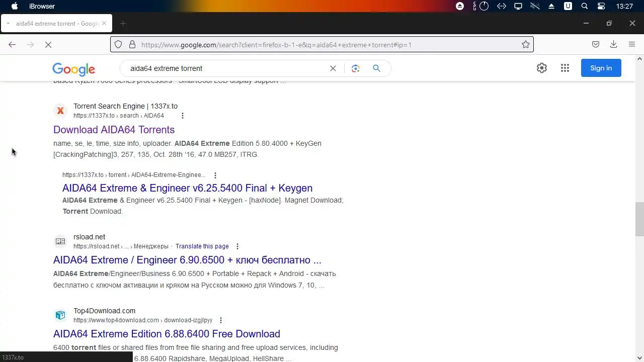Open options for rsload.net result
The height and width of the screenshot is (362, 644).
coord(237,246)
